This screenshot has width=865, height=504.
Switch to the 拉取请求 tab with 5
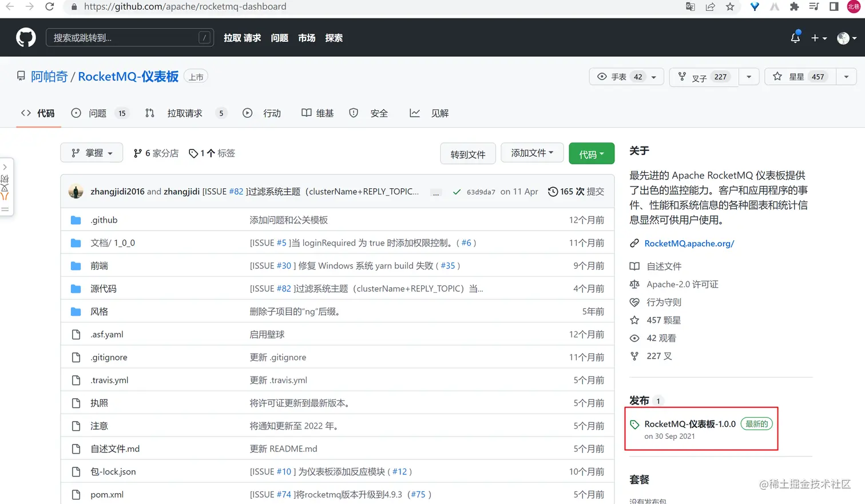186,113
